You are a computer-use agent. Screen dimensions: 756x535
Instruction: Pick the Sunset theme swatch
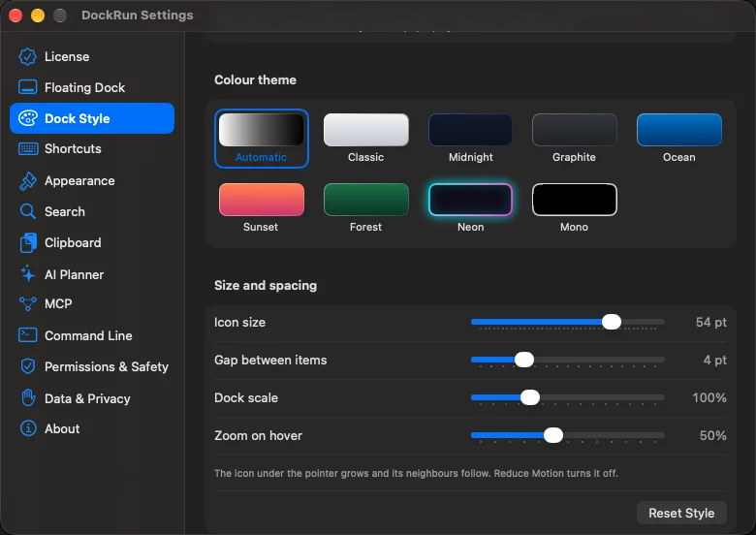click(x=262, y=200)
